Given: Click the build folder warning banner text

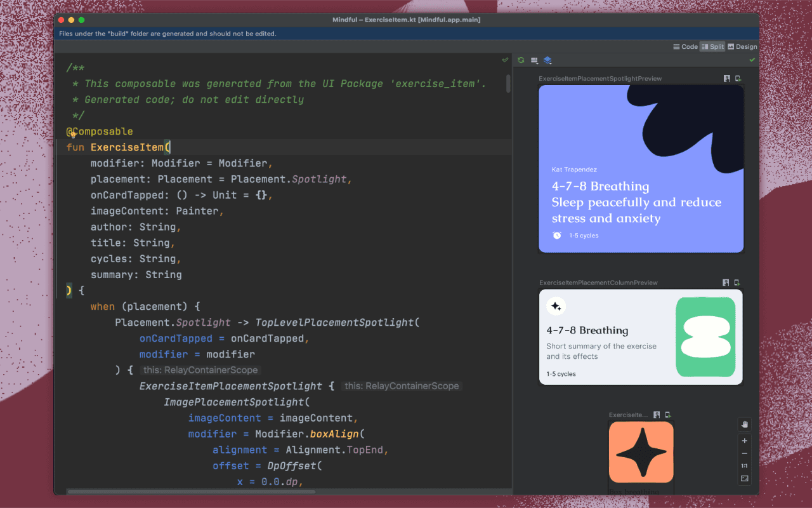Looking at the screenshot, I should tap(167, 34).
